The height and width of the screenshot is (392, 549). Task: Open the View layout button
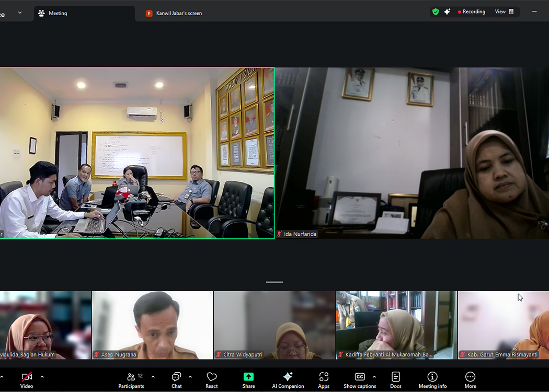coord(505,11)
